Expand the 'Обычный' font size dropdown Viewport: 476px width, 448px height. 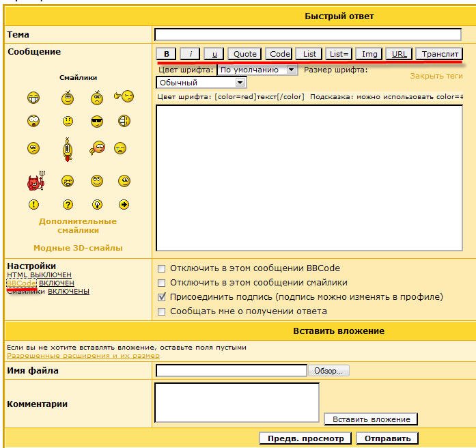pos(201,83)
